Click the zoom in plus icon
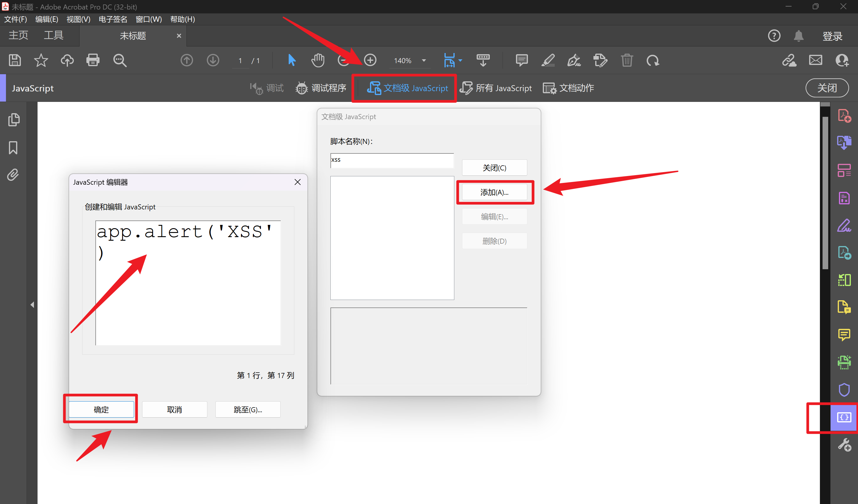 [x=370, y=60]
